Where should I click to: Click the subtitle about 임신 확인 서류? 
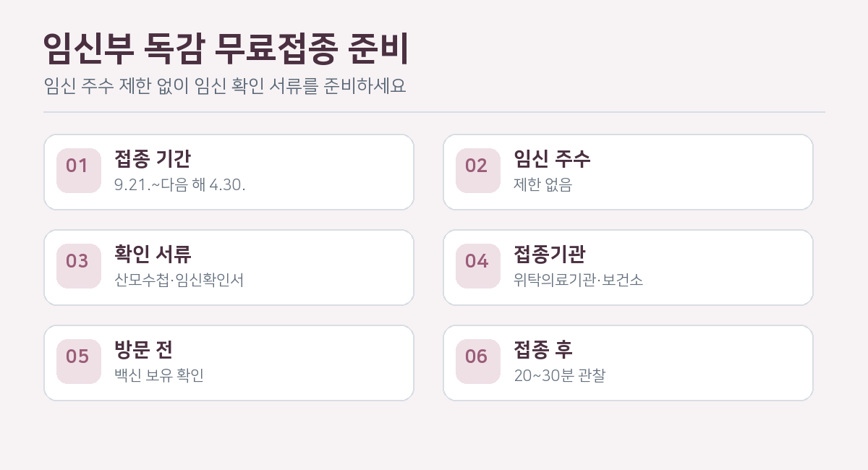[x=225, y=86]
